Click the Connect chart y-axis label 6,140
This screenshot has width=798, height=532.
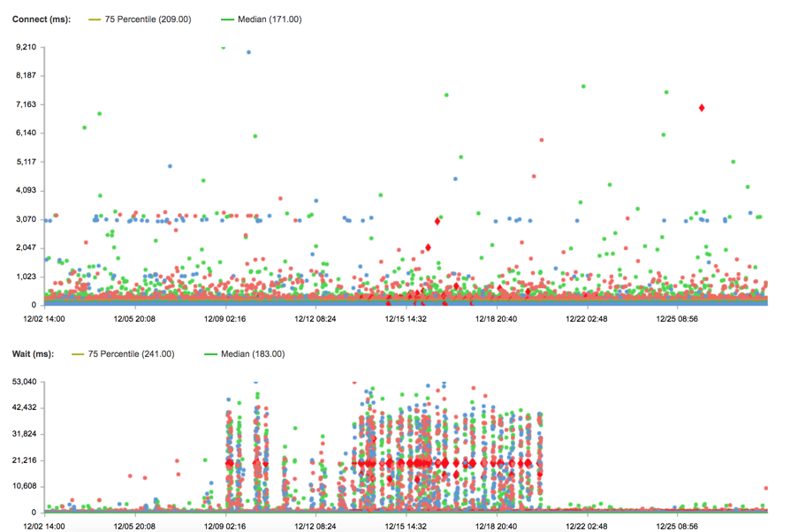point(27,133)
